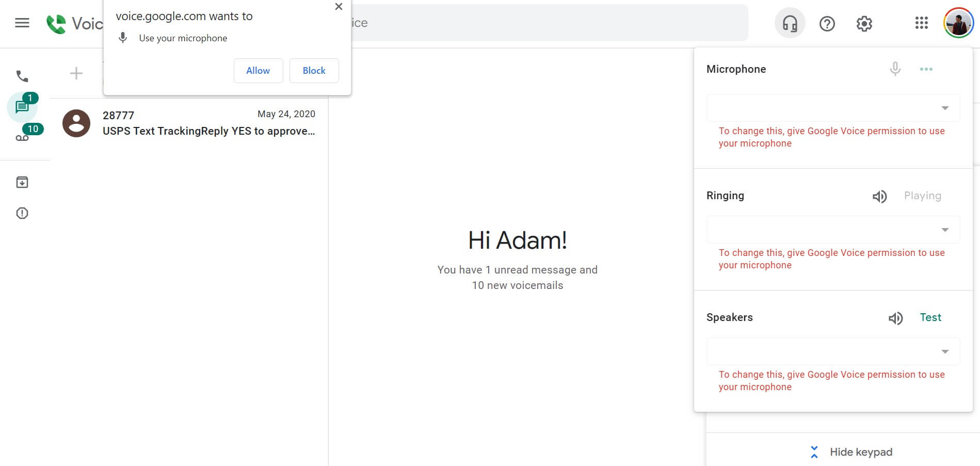Click USPS Text Tracking message preview
The width and height of the screenshot is (980, 466).
coord(208,131)
